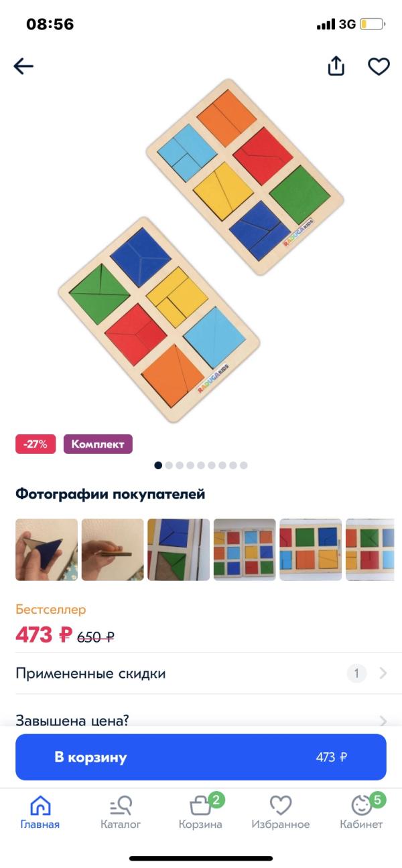Tap the green basket count badge
The width and height of the screenshot is (402, 868).
click(216, 799)
